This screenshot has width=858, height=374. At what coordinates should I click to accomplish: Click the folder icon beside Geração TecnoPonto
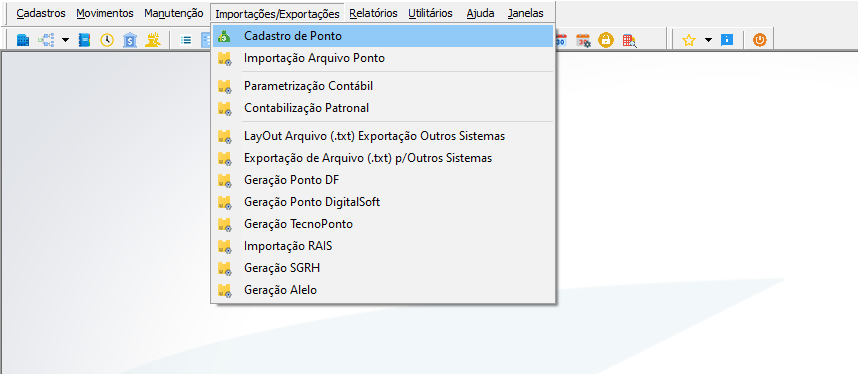click(x=224, y=225)
